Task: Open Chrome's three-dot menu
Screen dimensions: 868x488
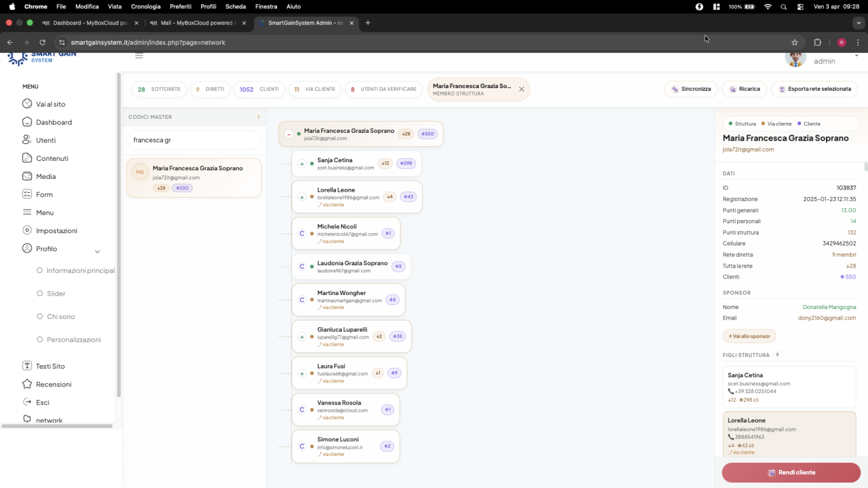Action: (x=858, y=42)
